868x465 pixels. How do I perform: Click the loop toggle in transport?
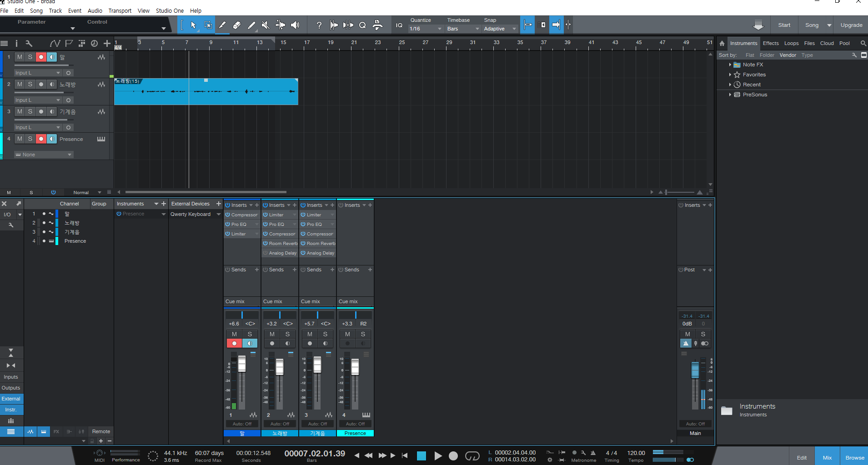(x=472, y=455)
